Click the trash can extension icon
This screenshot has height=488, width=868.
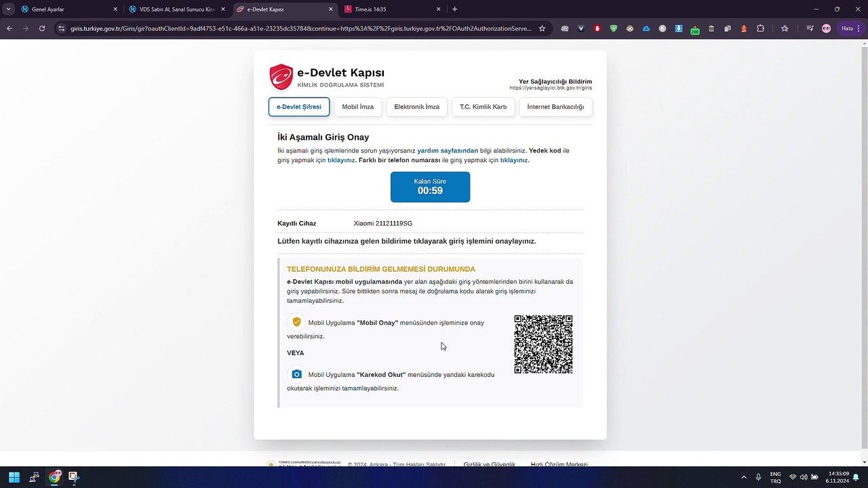pyautogui.click(x=711, y=28)
